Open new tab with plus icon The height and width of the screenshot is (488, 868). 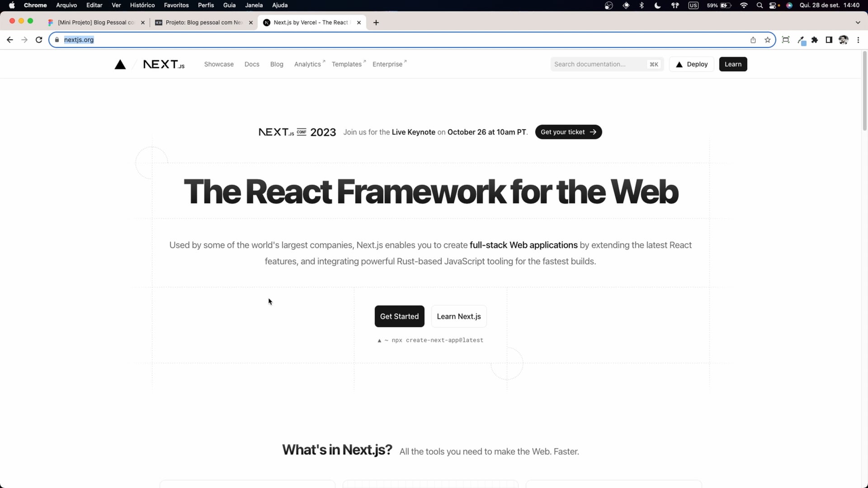click(x=376, y=23)
